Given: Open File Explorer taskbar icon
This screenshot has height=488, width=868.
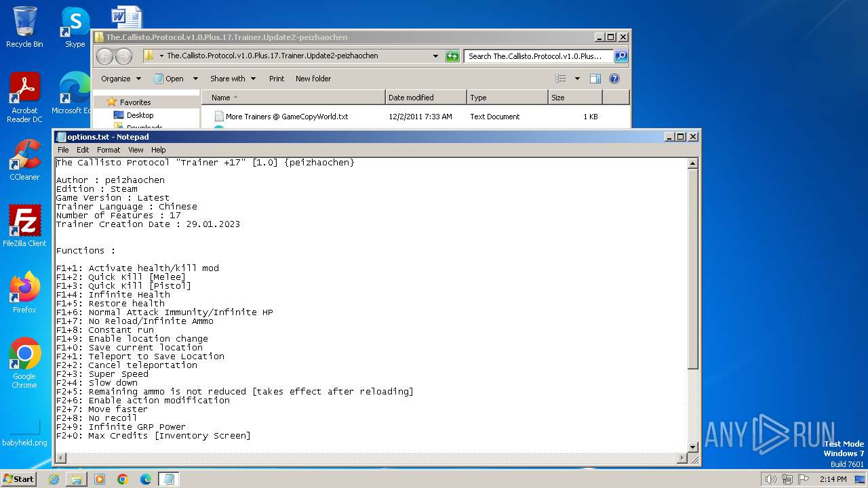Looking at the screenshot, I should tap(76, 479).
